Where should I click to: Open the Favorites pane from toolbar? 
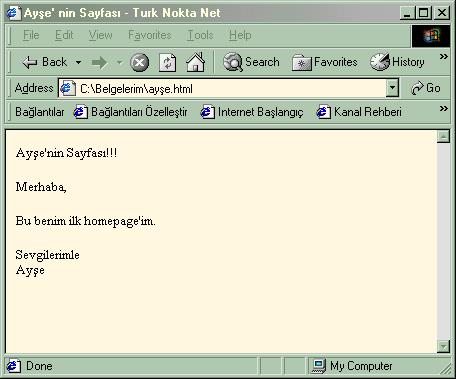pyautogui.click(x=324, y=62)
